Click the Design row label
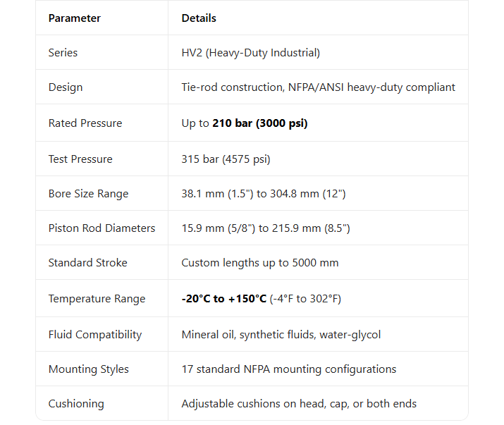Viewport: 504px width, 425px height. [65, 87]
